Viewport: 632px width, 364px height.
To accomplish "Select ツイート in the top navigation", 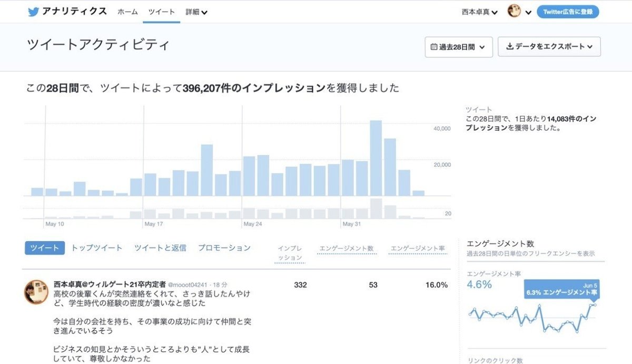I will pyautogui.click(x=161, y=11).
